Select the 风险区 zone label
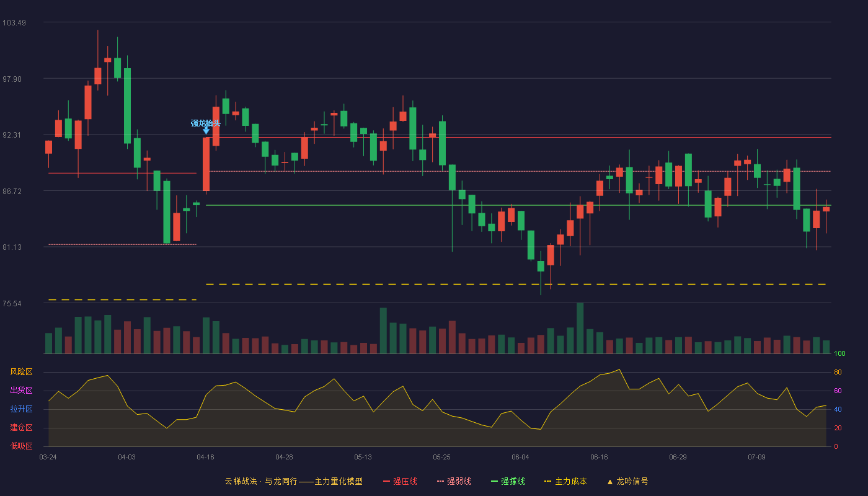This screenshot has width=868, height=496. point(21,372)
